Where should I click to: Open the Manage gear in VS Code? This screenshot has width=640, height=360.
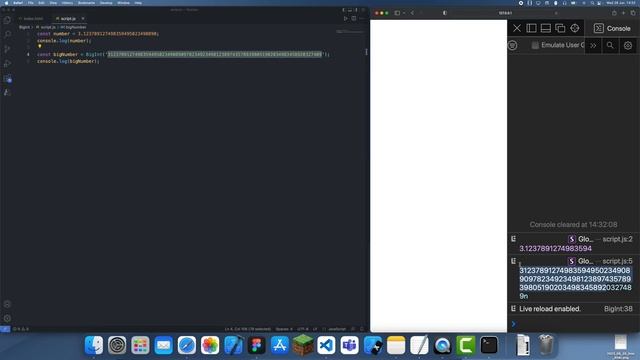pos(7,318)
